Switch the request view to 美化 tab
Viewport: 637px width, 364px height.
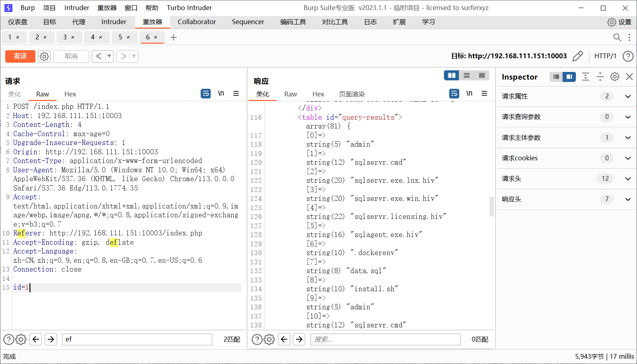[x=14, y=94]
